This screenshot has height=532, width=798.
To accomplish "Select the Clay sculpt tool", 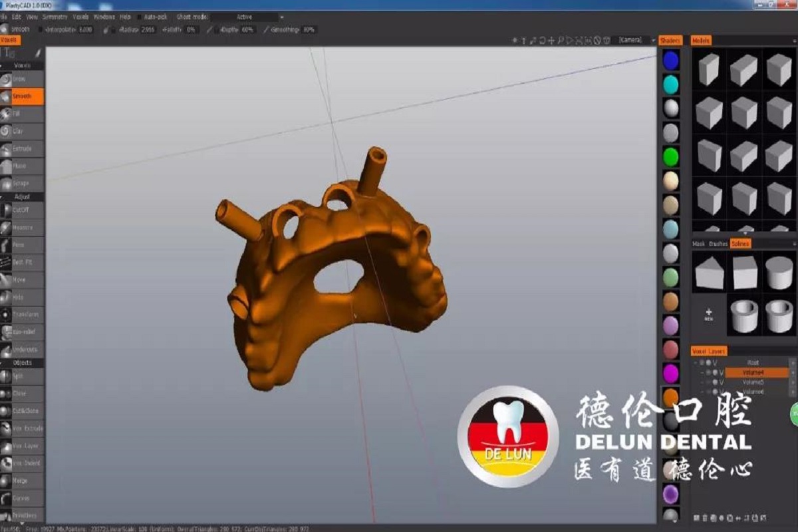I will click(22, 131).
